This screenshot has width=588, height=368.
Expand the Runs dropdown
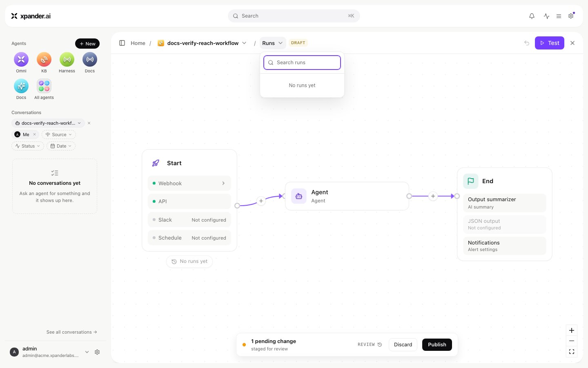[x=272, y=43]
